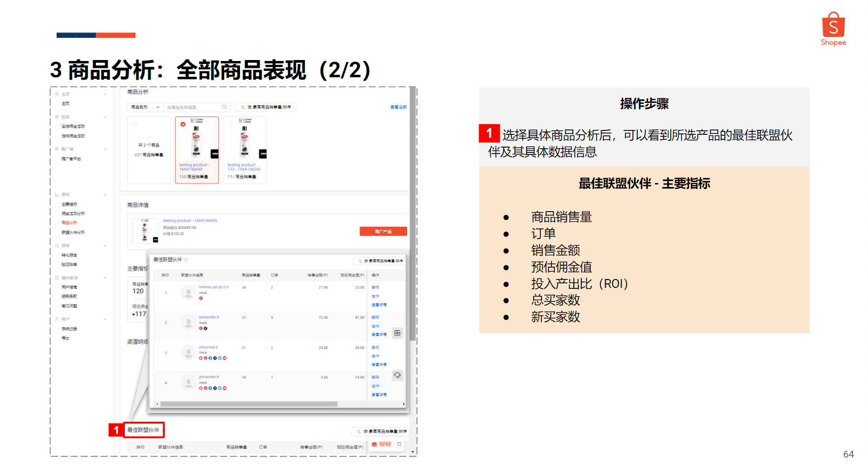
Task: Click the help icon beside 最佳联盟伙伴 popup title
Action: [x=186, y=260]
